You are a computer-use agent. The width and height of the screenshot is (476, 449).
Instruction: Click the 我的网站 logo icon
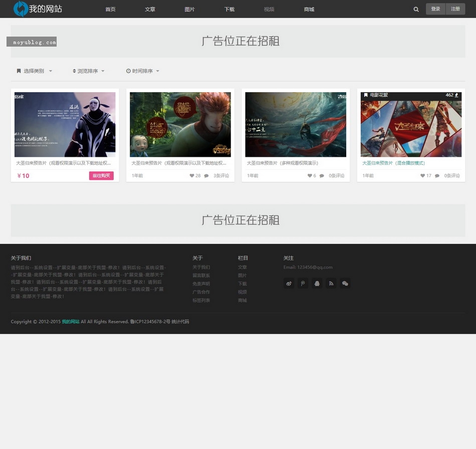coord(21,9)
